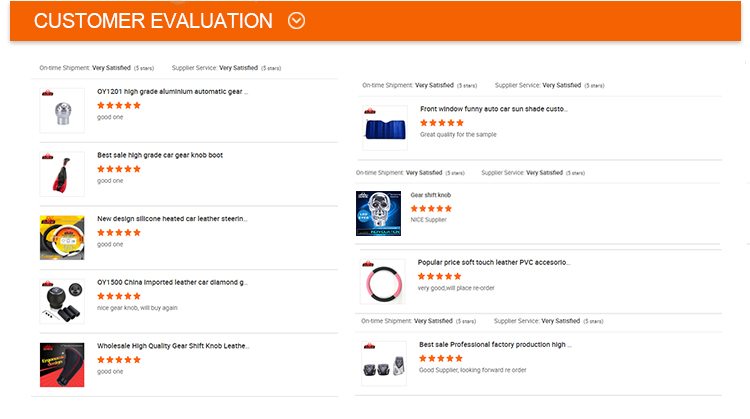Click the 'Gear shift knob' product title
Screen dimensions: 750x419
click(431, 195)
